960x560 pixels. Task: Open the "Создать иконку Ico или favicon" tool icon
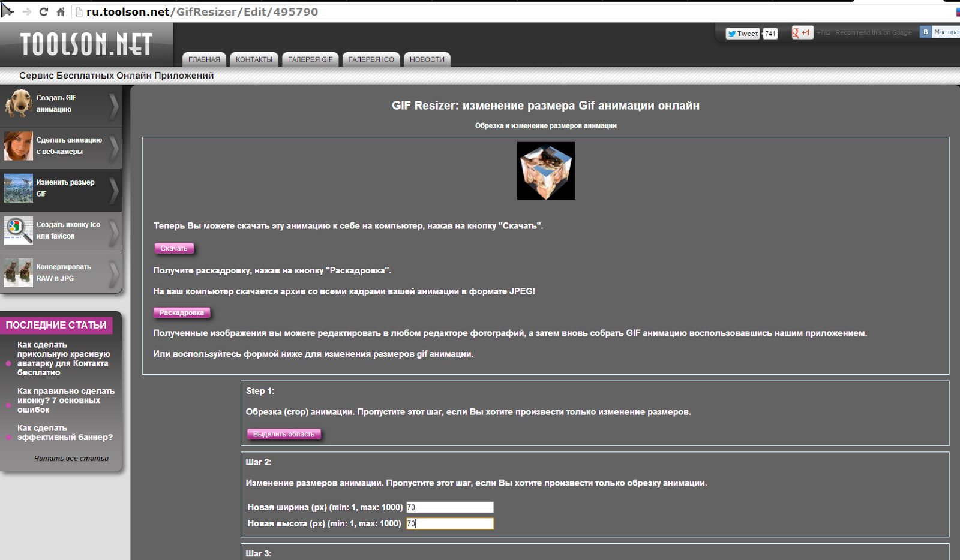(19, 232)
